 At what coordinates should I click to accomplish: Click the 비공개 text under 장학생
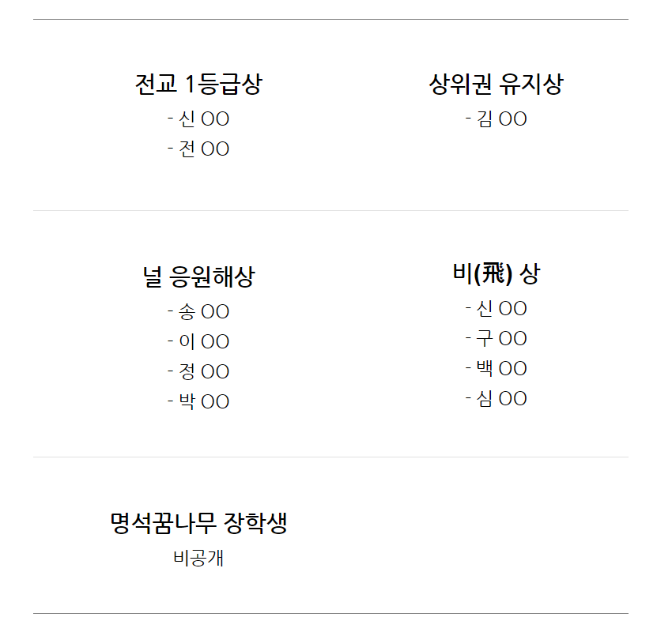pyautogui.click(x=198, y=558)
